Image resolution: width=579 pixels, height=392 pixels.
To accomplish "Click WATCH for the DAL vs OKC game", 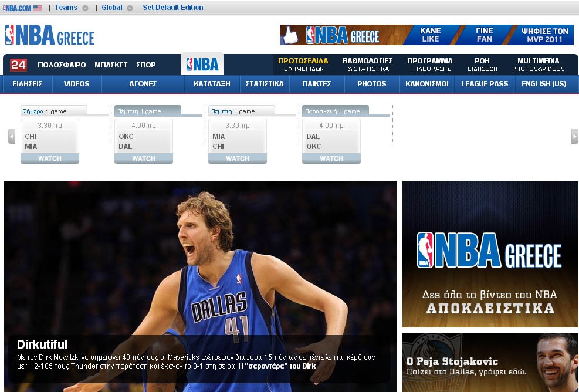I will point(331,158).
